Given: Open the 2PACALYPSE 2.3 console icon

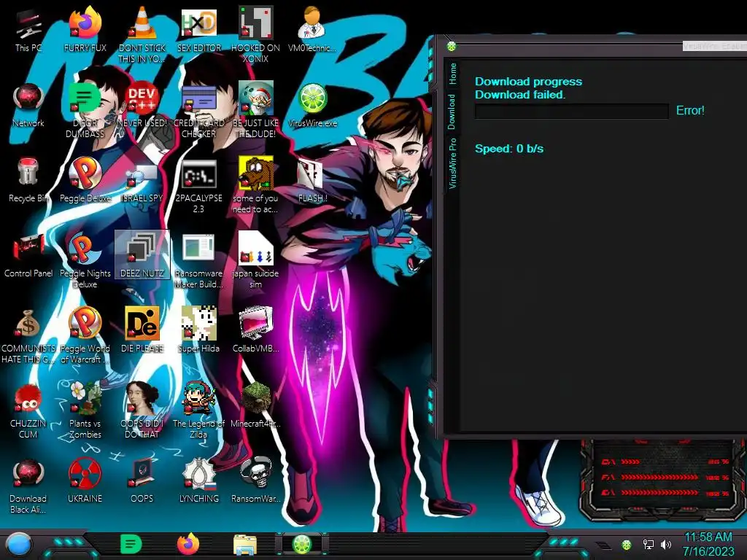Looking at the screenshot, I should tap(198, 186).
